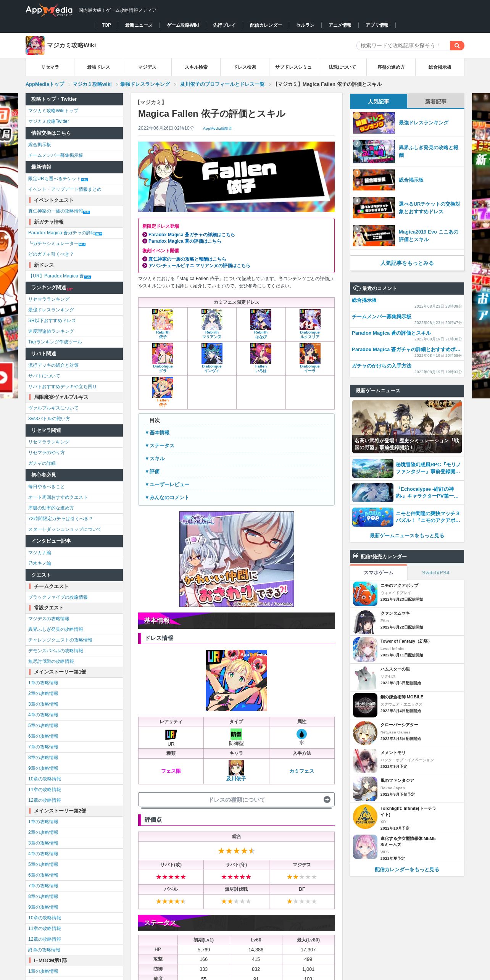Open the Fallen 依子 banner image

pos(236,177)
